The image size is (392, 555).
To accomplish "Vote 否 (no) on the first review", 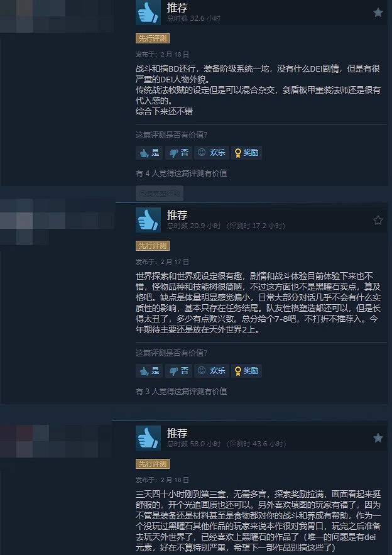I will coord(178,153).
